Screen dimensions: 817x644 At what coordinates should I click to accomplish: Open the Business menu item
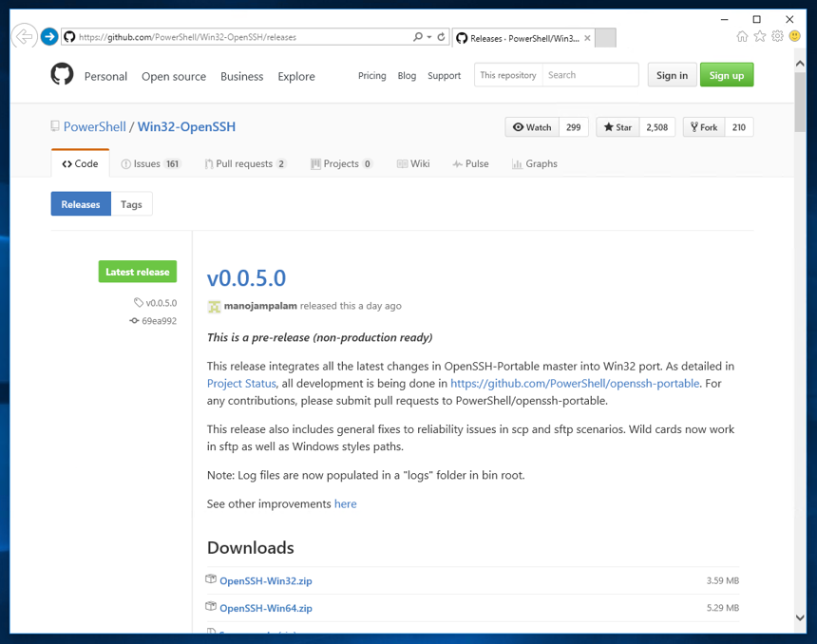click(241, 77)
